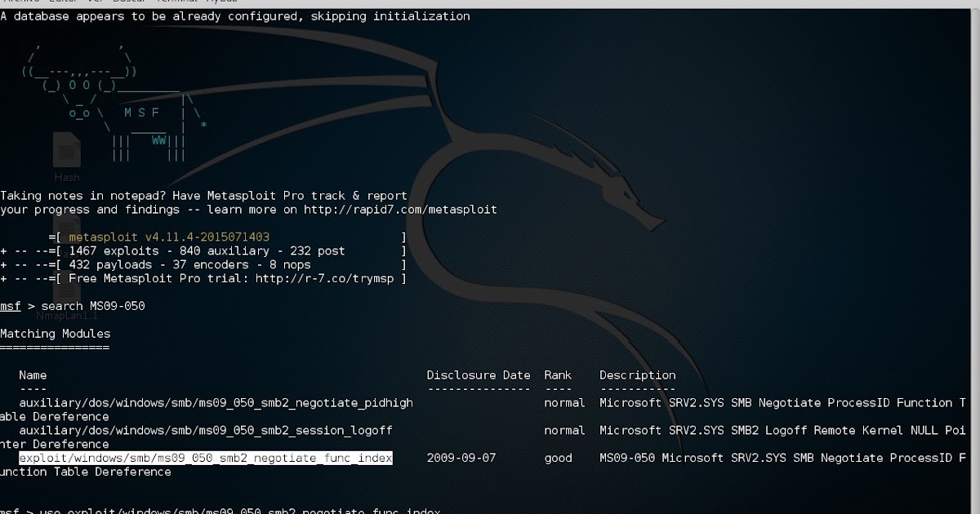Open the Editar menu

(51, 2)
